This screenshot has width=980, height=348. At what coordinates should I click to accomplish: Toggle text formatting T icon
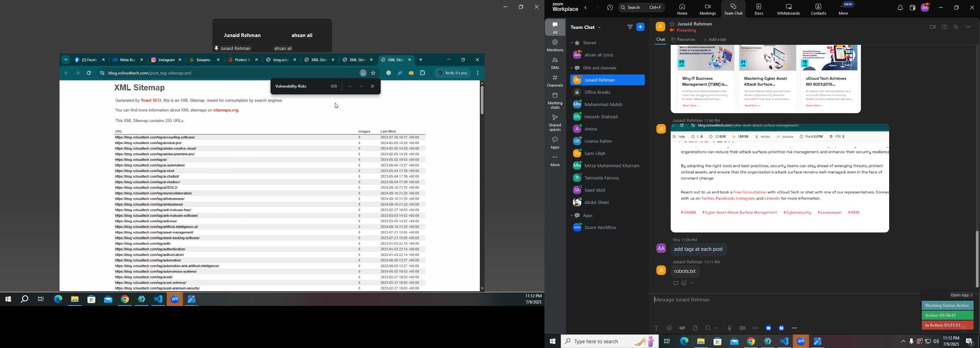(x=657, y=328)
